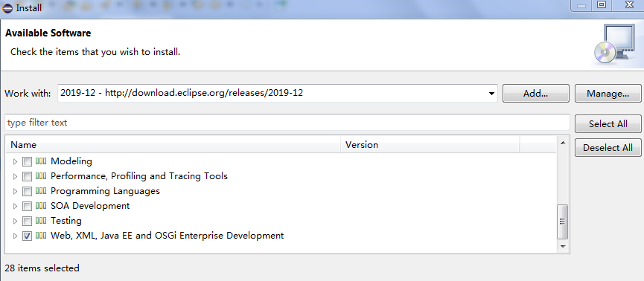Viewport: 644px width, 281px height.
Task: Expand the Modeling category
Action: click(16, 161)
